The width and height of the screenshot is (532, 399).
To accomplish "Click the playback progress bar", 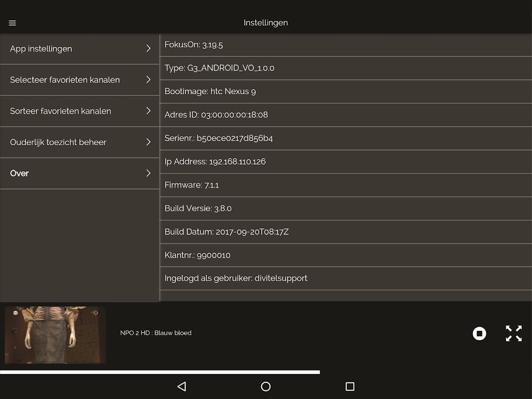I will click(x=160, y=372).
